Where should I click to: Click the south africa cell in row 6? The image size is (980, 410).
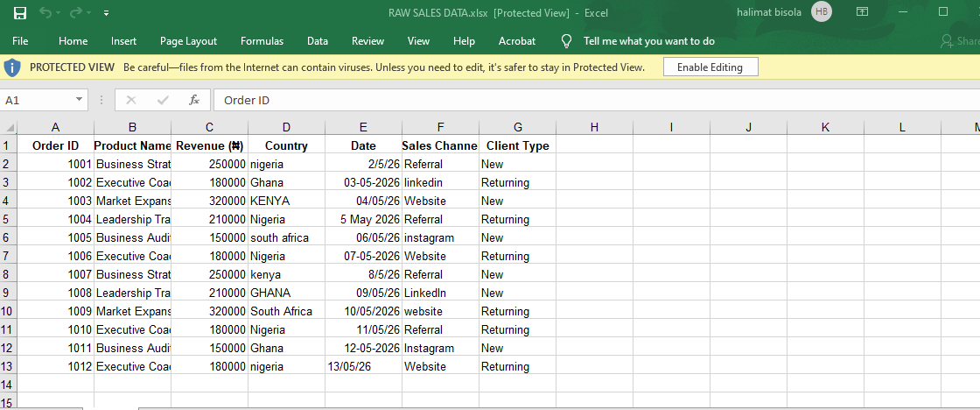point(286,238)
